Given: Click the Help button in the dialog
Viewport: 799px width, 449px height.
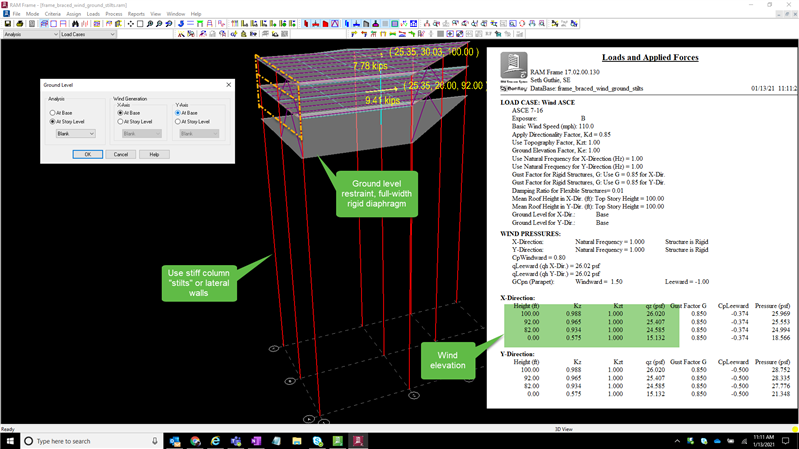Looking at the screenshot, I should (154, 155).
